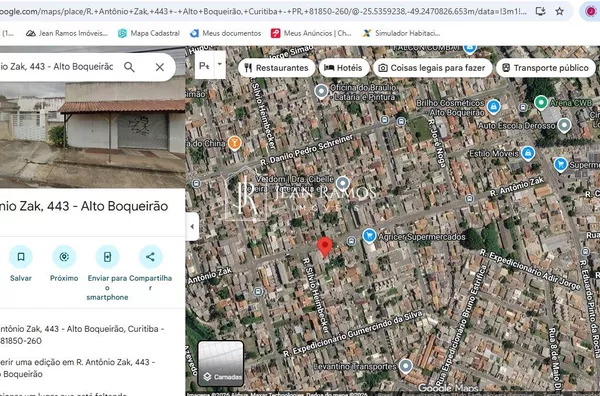Clear the search with the X button

pyautogui.click(x=160, y=67)
